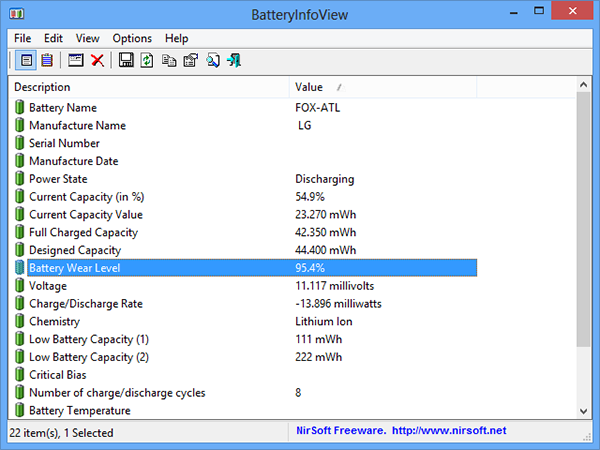Open the Edit menu
600x450 pixels.
[x=53, y=38]
